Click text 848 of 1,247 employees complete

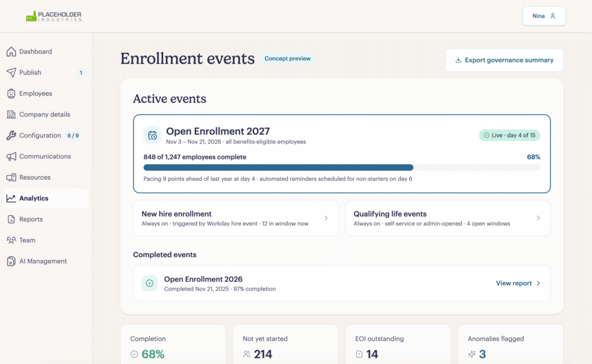click(195, 157)
